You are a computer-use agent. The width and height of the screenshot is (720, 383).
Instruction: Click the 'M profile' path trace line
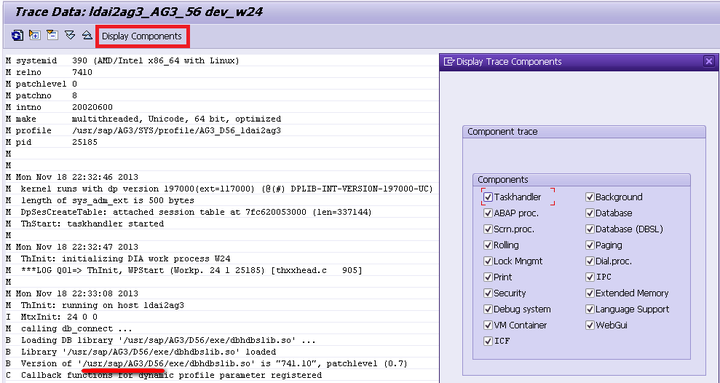[x=143, y=131]
